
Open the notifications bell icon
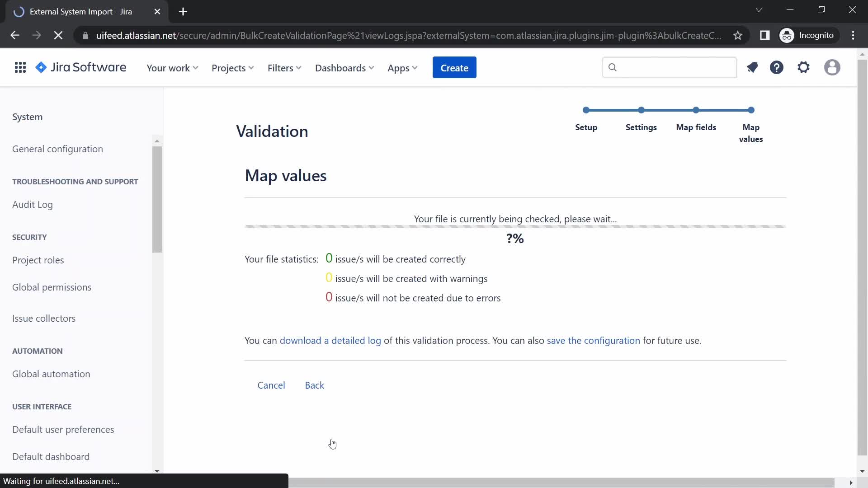752,67
